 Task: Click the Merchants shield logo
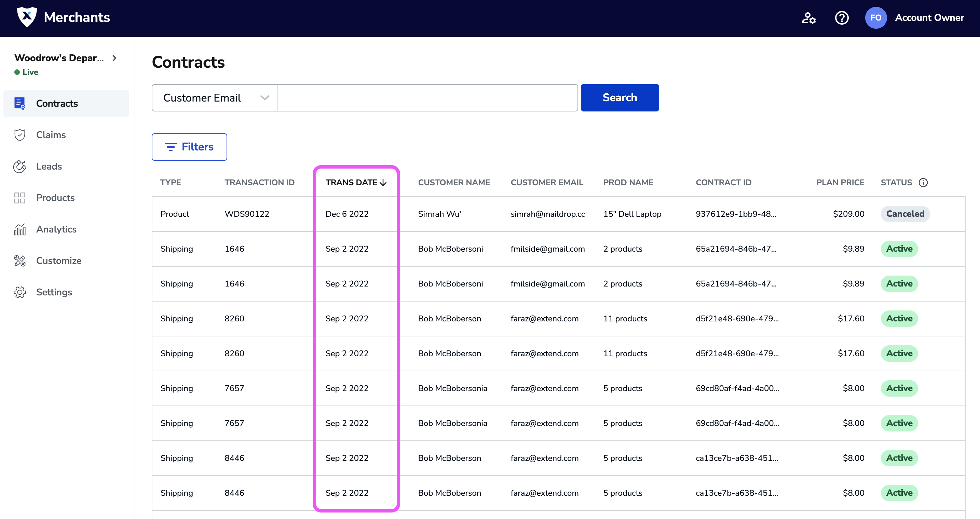[27, 17]
